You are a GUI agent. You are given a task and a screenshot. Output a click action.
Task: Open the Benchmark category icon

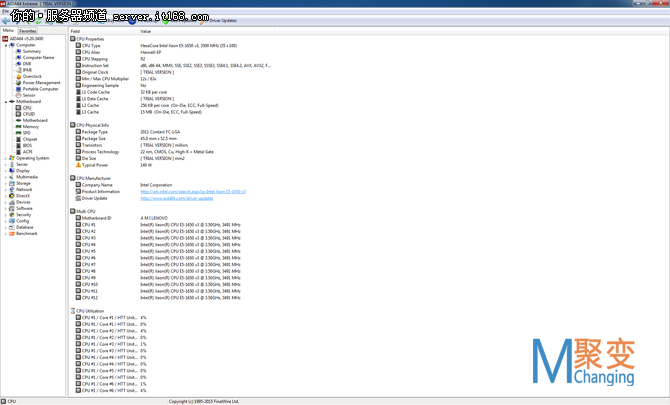click(12, 234)
